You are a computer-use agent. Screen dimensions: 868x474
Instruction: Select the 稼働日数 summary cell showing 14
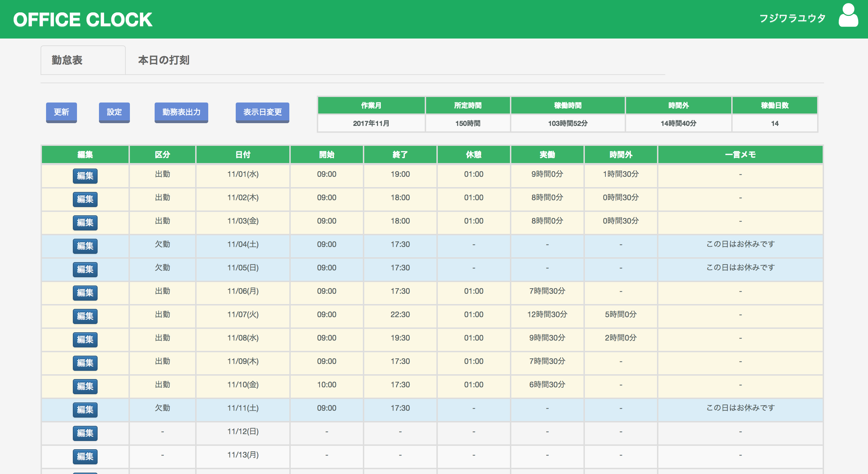775,123
